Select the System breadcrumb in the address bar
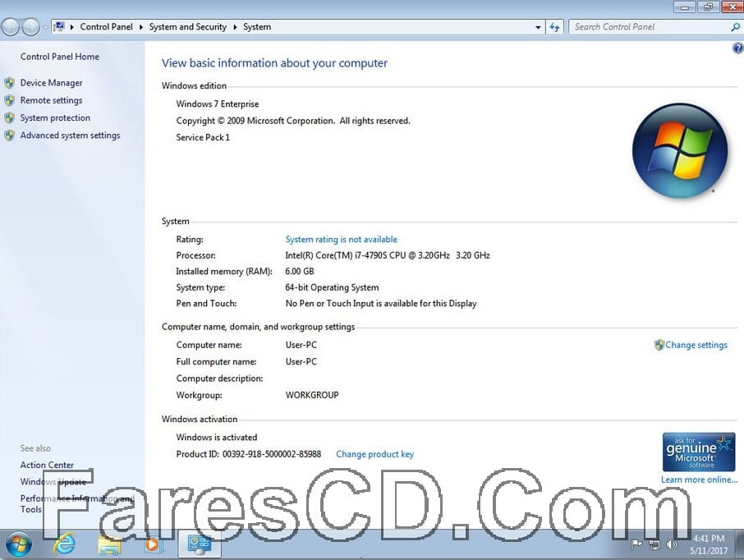The height and width of the screenshot is (560, 744). [x=257, y=27]
